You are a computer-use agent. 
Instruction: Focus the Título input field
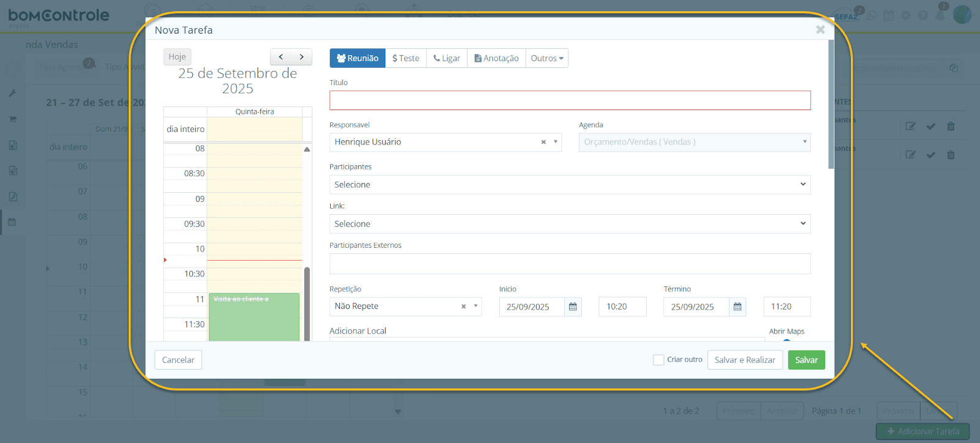570,100
